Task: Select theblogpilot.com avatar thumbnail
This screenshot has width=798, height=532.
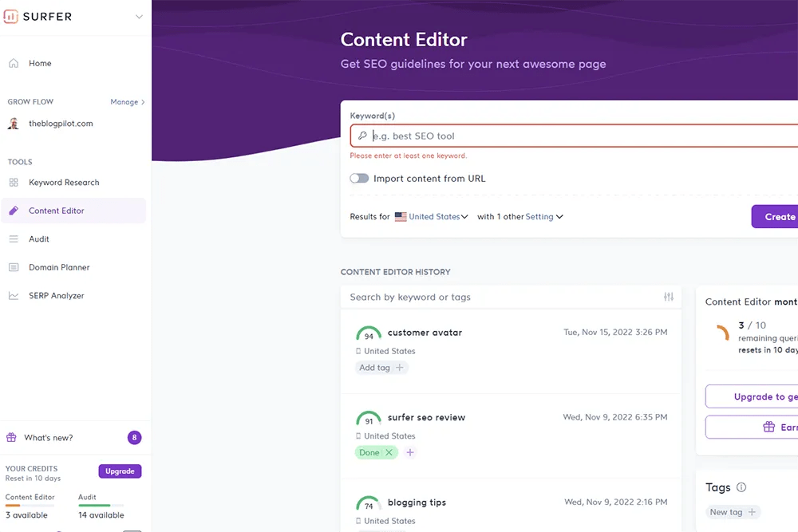Action: (x=14, y=124)
